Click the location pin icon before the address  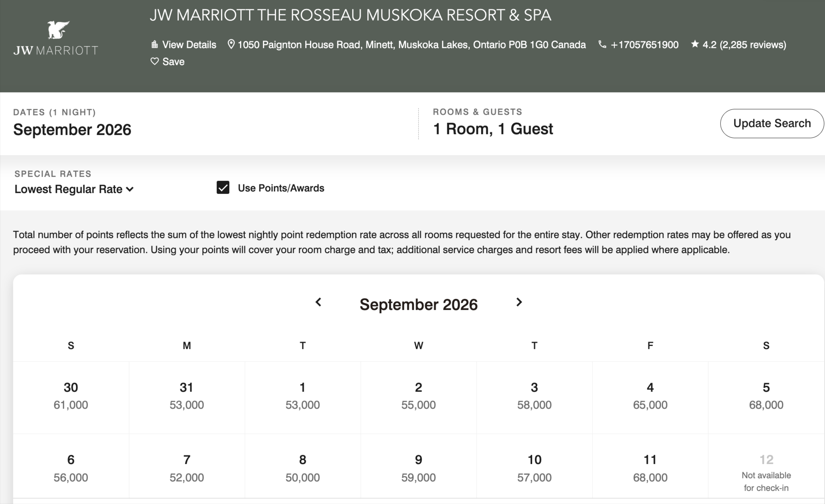click(231, 44)
